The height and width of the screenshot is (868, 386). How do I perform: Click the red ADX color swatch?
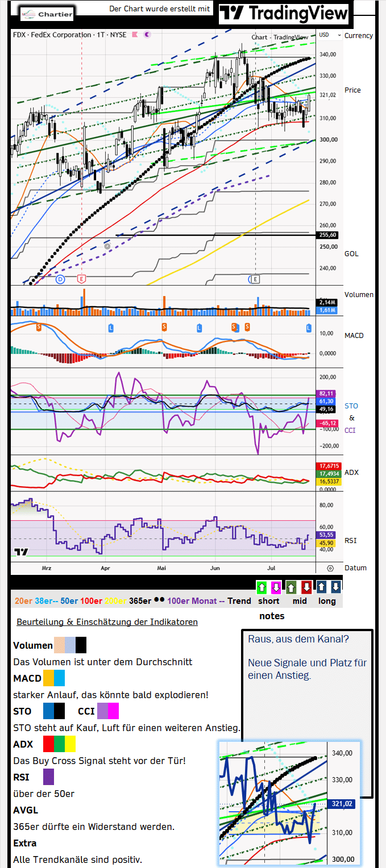click(x=49, y=744)
